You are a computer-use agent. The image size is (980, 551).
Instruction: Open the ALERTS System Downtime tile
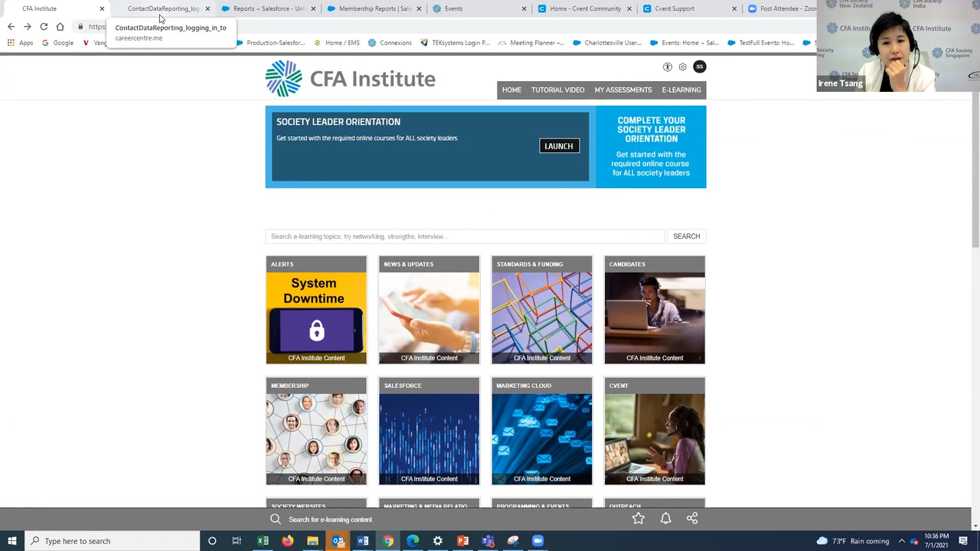click(x=316, y=310)
